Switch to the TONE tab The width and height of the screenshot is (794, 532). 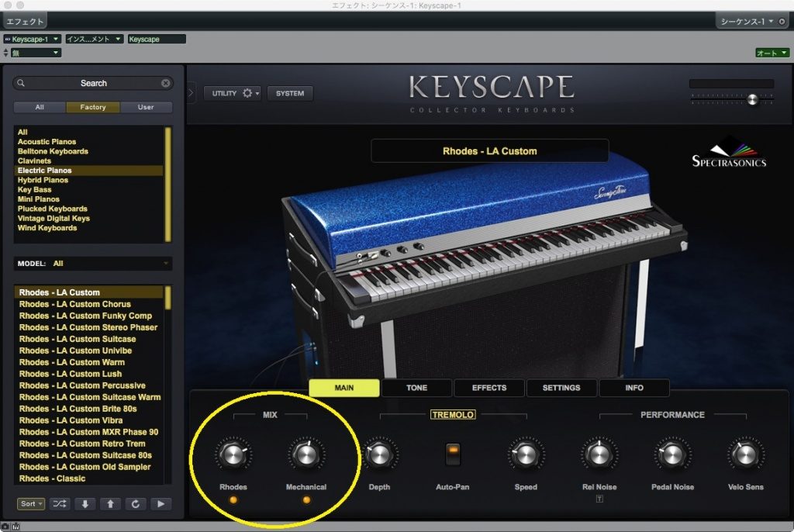tap(416, 388)
